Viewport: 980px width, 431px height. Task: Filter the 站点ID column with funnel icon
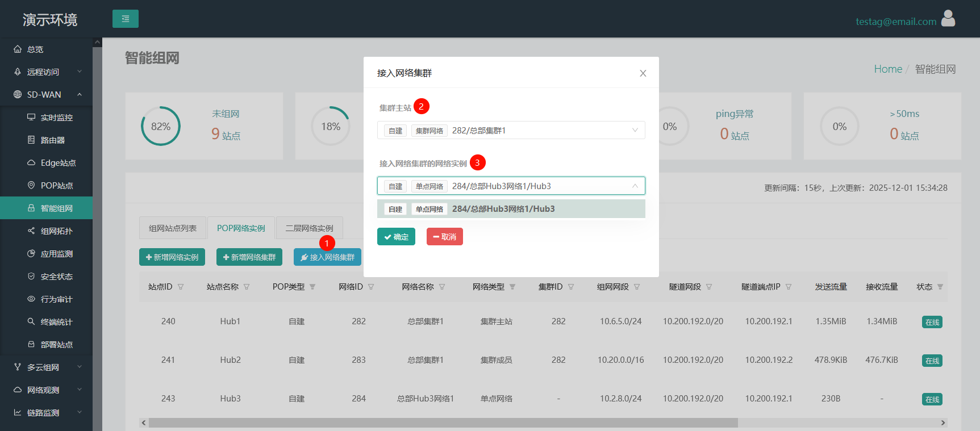pyautogui.click(x=181, y=287)
